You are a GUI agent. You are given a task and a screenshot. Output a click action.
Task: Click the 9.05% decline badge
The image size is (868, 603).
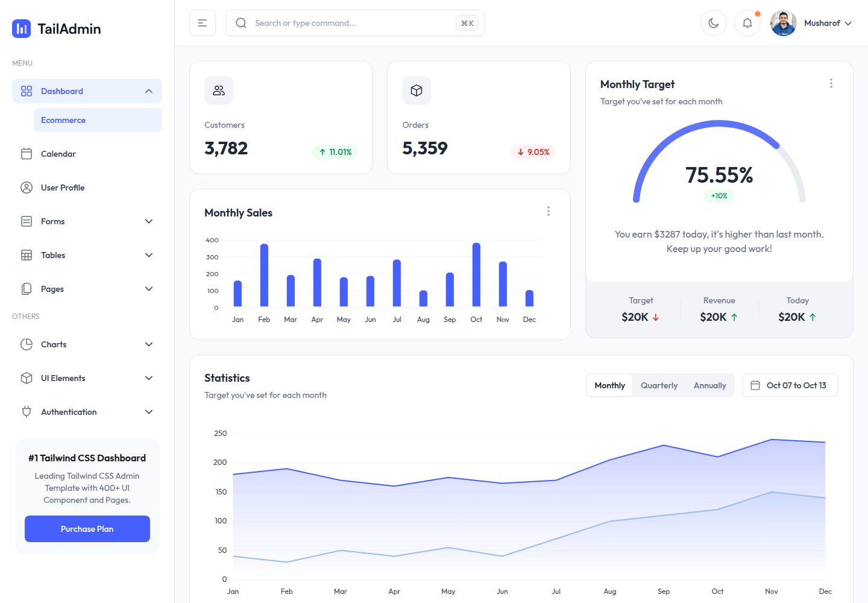tap(533, 152)
